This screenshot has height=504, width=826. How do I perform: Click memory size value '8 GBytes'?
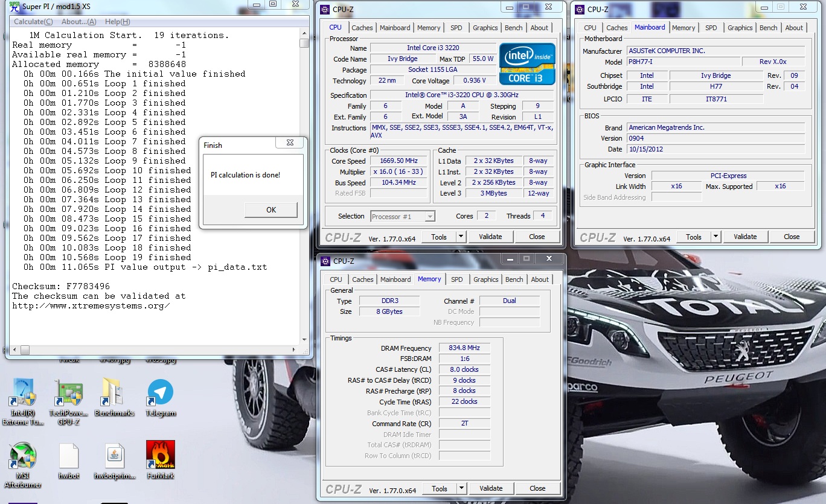point(388,311)
